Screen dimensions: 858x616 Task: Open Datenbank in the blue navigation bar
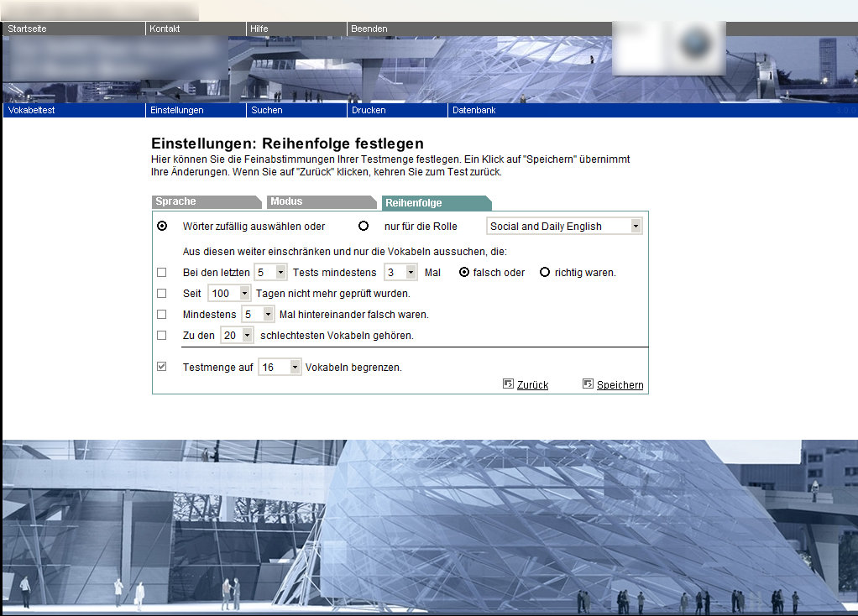coord(474,110)
